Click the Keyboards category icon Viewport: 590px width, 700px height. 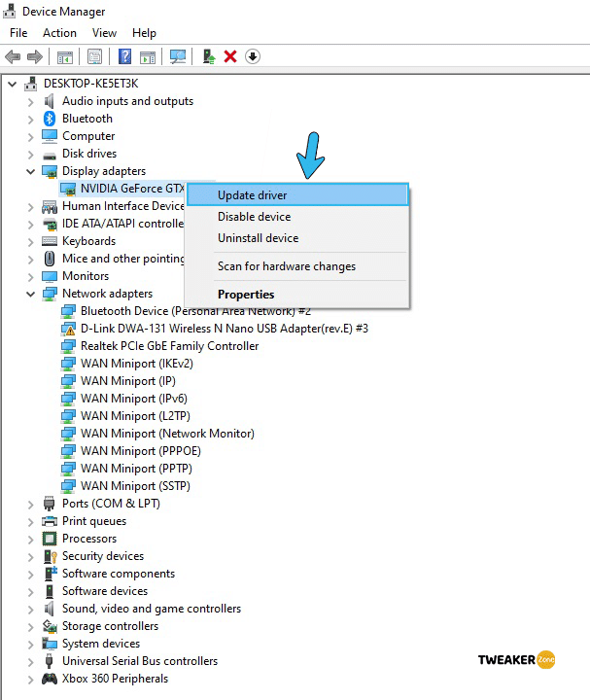50,241
